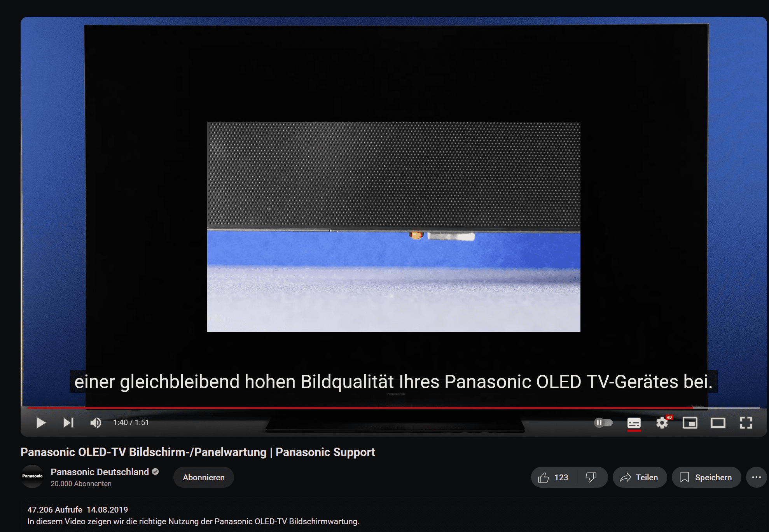Click the verified badge beside channel name

point(156,472)
